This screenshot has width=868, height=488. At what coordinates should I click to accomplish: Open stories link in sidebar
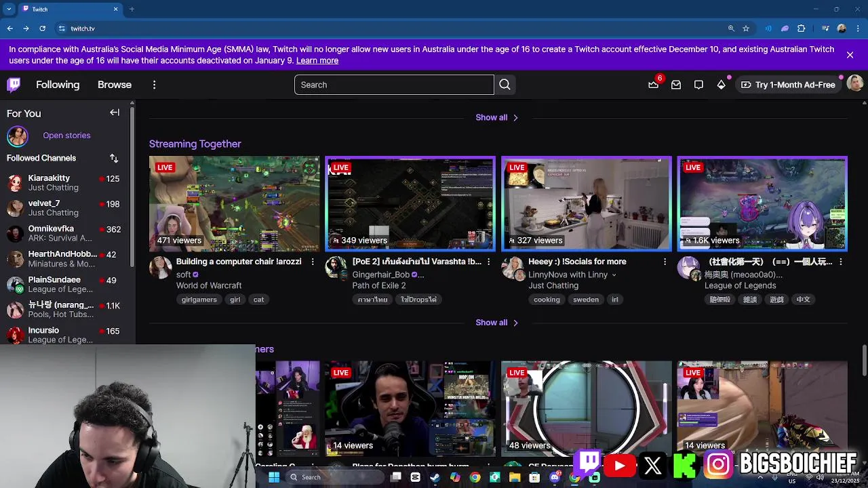tap(66, 136)
